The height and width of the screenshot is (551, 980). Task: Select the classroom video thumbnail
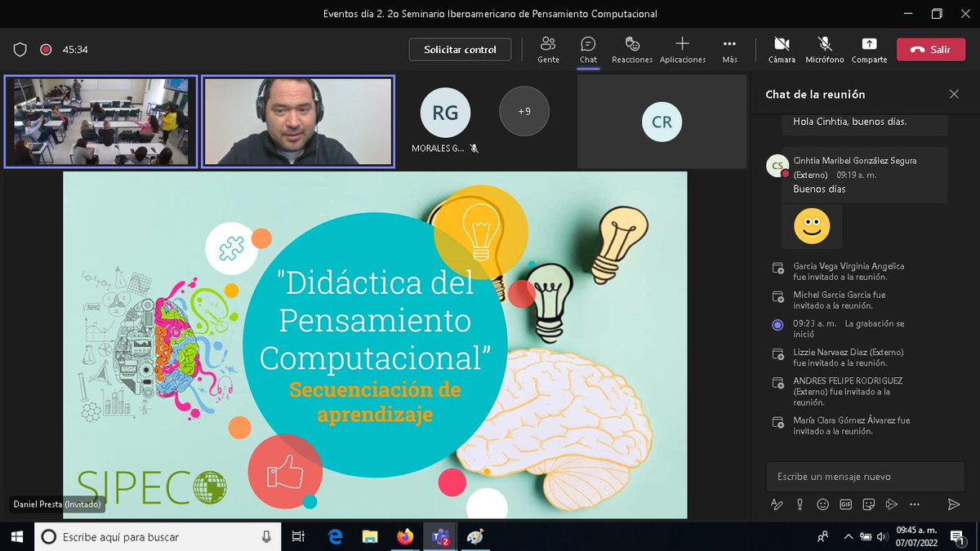point(100,122)
